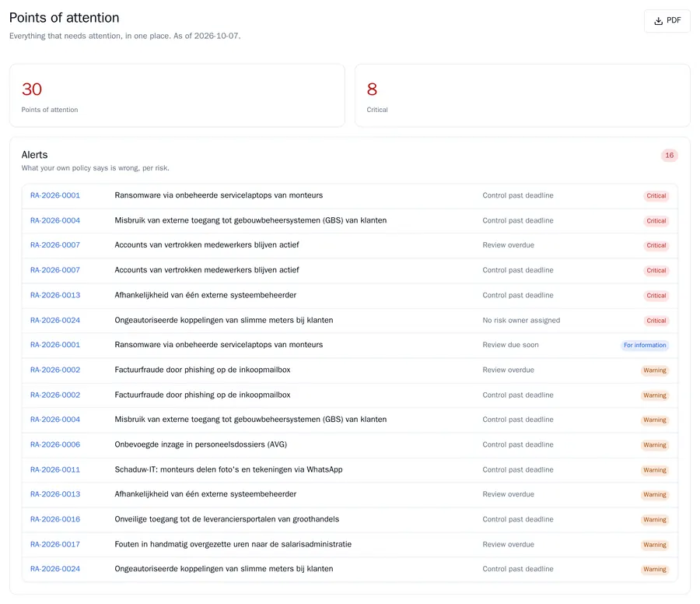This screenshot has height=604, width=700.
Task: Open RA-2026-0024 link in the Warning row
Action: tap(55, 568)
